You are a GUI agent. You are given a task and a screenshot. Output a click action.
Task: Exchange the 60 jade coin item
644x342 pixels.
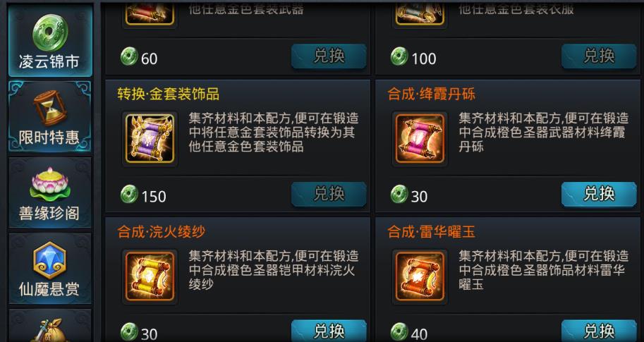[x=329, y=56]
